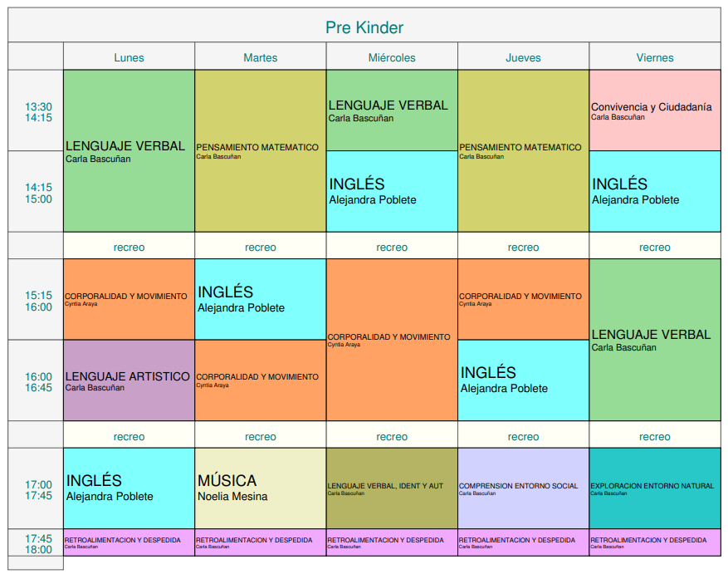Image resolution: width=728 pixels, height=579 pixels.
Task: Select the 17:45 18:00 time slot label
Action: pyautogui.click(x=38, y=543)
